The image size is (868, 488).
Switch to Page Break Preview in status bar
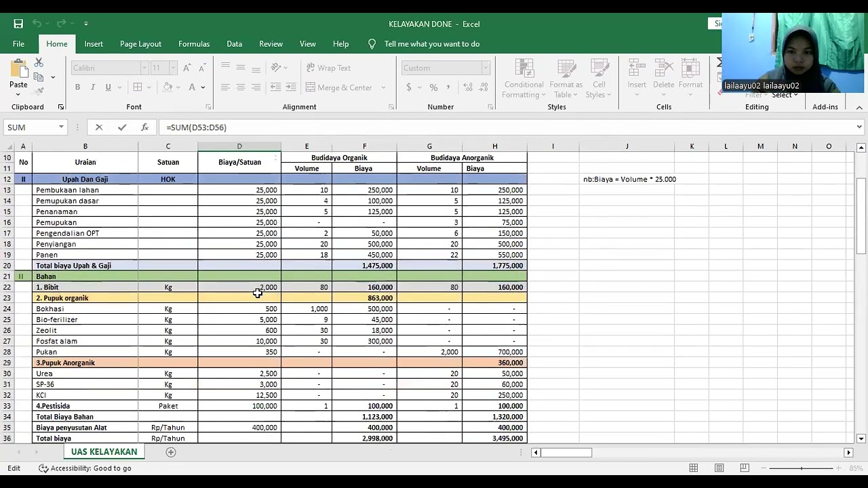click(745, 468)
